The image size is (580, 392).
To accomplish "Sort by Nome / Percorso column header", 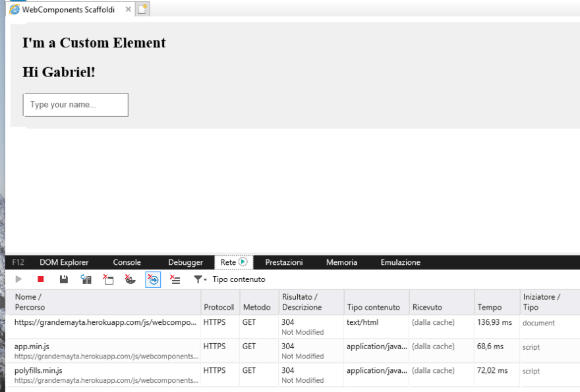I will coord(103,302).
